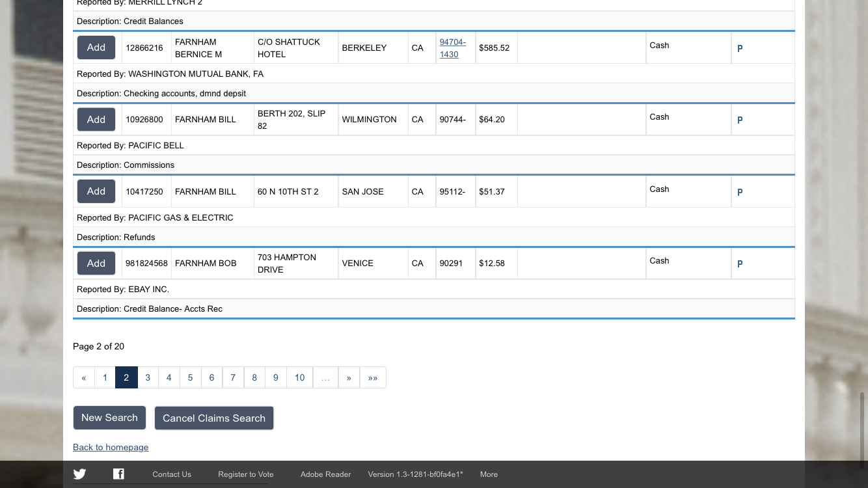Select the $12.58 amount cell

(x=496, y=263)
